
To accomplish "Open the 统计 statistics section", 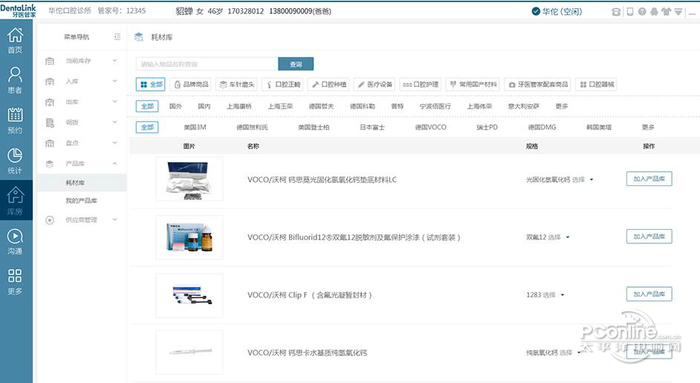I will (x=15, y=161).
